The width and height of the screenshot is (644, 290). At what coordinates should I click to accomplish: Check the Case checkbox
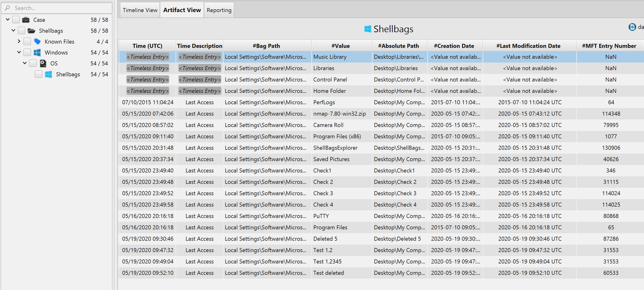point(16,20)
